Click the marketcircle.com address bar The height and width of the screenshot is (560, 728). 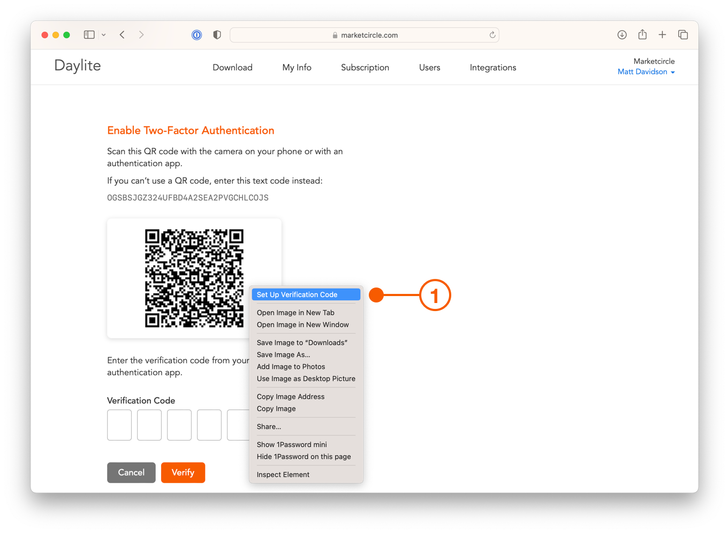tap(365, 35)
